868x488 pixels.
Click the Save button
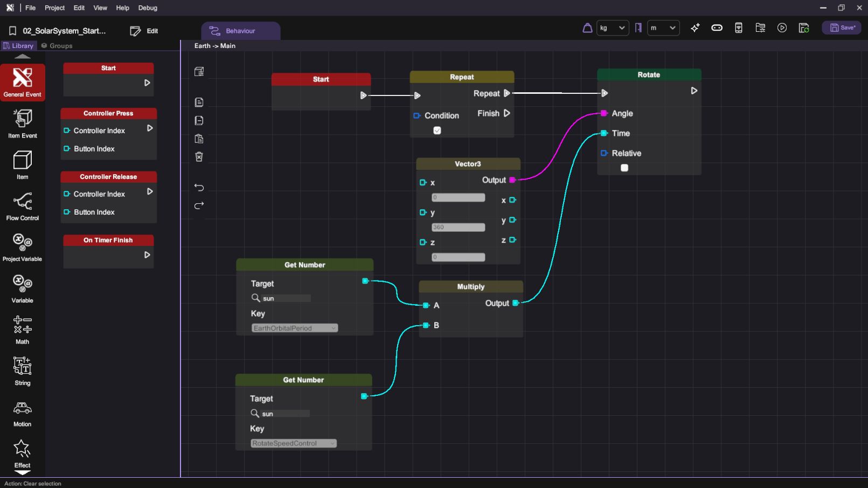click(842, 28)
